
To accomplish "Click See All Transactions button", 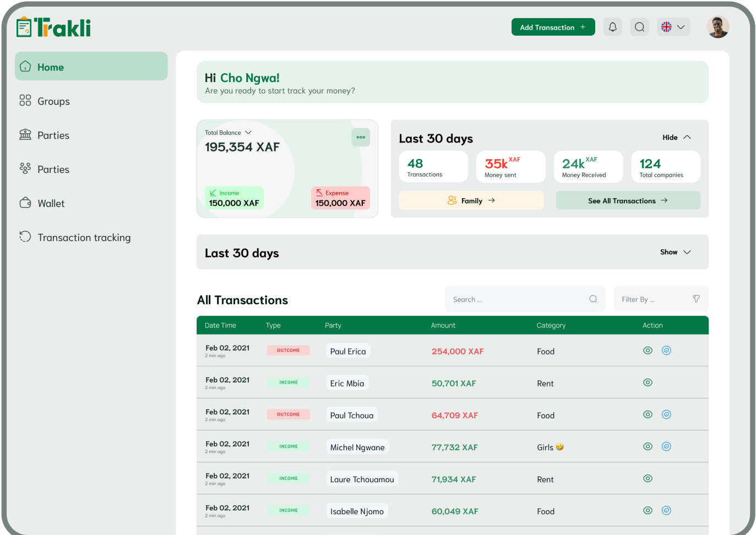I will pos(628,201).
